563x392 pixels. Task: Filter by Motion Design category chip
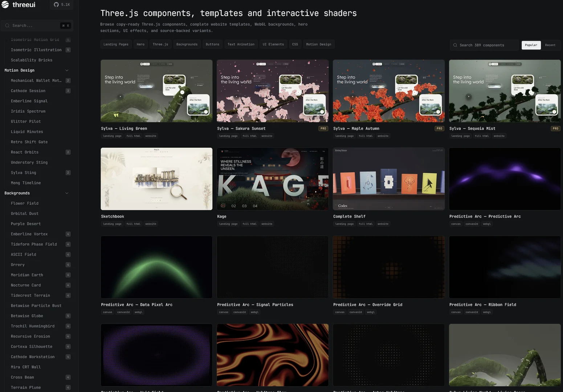point(319,44)
